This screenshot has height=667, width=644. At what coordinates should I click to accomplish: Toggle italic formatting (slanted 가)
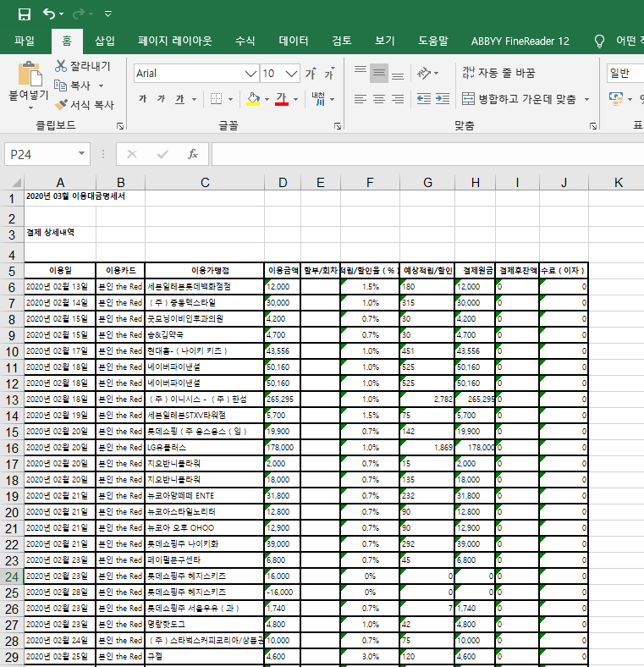(x=161, y=99)
